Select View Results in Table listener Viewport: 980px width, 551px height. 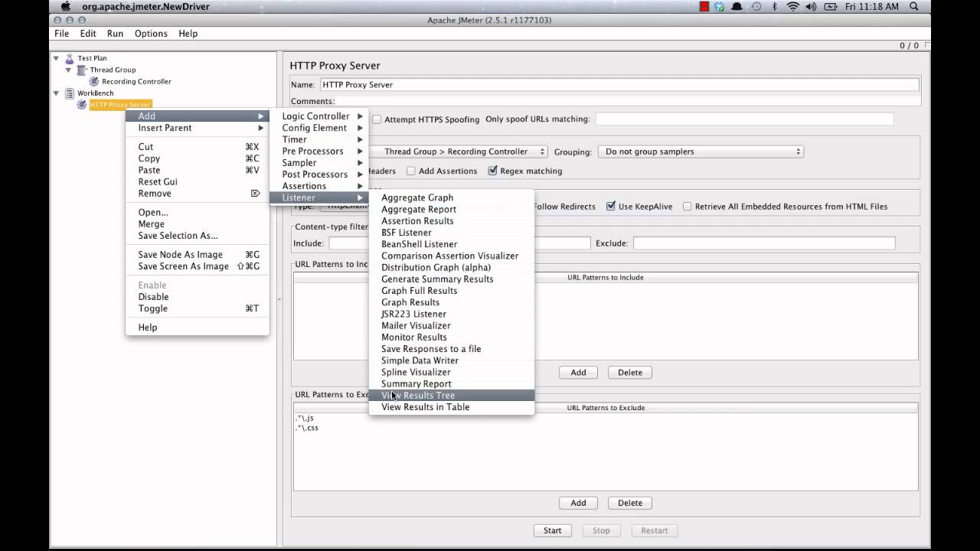click(x=452, y=407)
